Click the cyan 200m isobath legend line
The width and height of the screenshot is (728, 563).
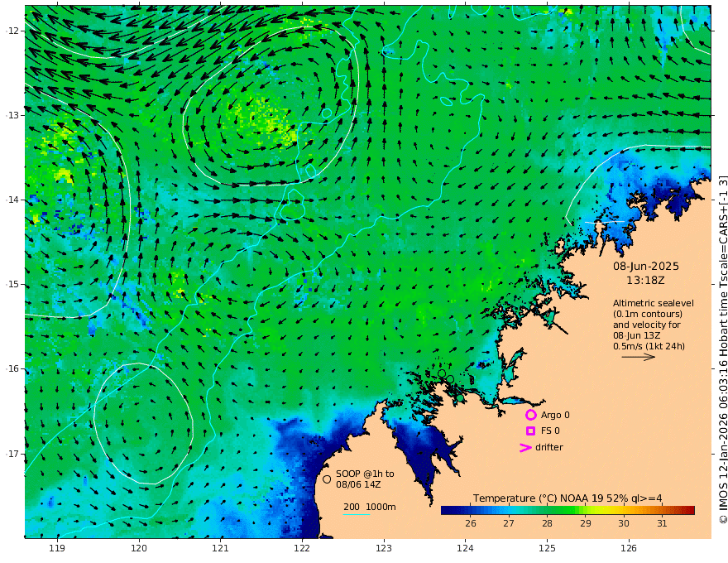click(x=356, y=514)
